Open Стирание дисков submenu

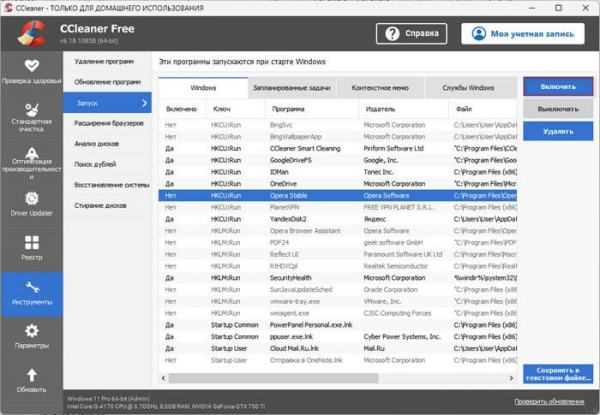108,206
